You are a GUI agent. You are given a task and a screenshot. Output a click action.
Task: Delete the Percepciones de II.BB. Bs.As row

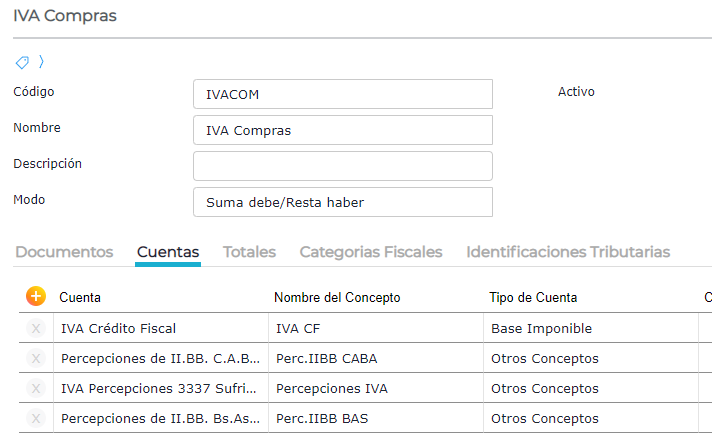tap(36, 418)
